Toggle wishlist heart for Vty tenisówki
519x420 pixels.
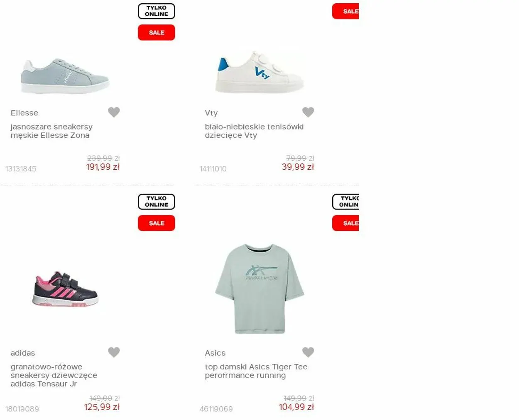pos(308,112)
